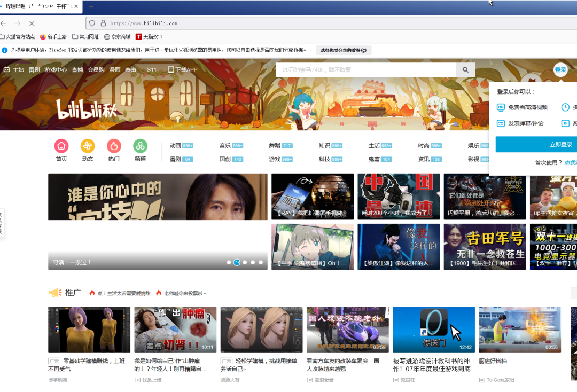The width and height of the screenshot is (577, 392).
Task: Click the 推广 megaphone icon
Action: [x=55, y=293]
